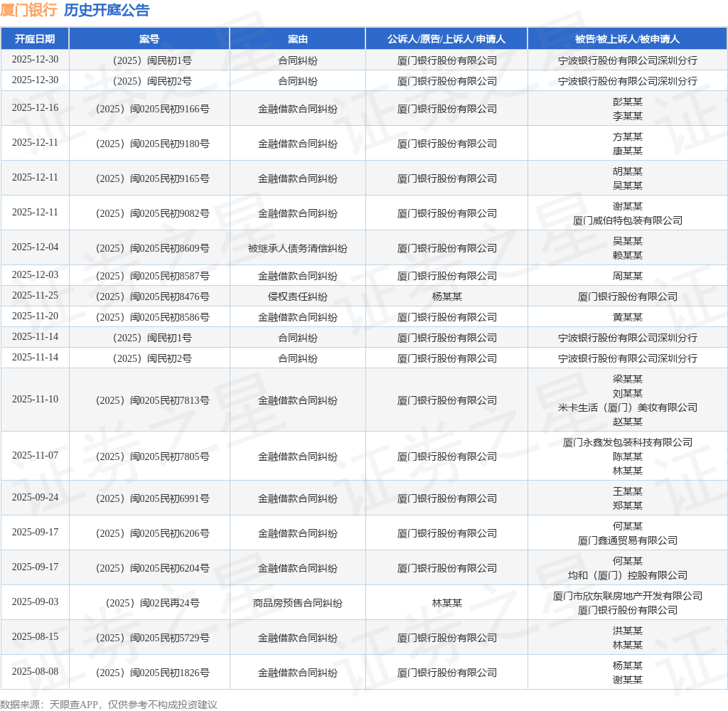Viewport: 728px width, 711px height.
Task: Click defendant 康某某
Action: point(627,151)
